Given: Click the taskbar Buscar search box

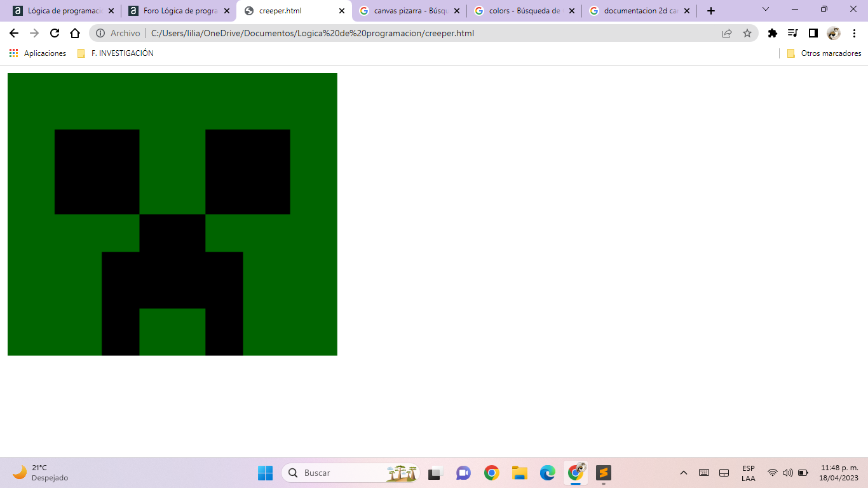Looking at the screenshot, I should [351, 473].
